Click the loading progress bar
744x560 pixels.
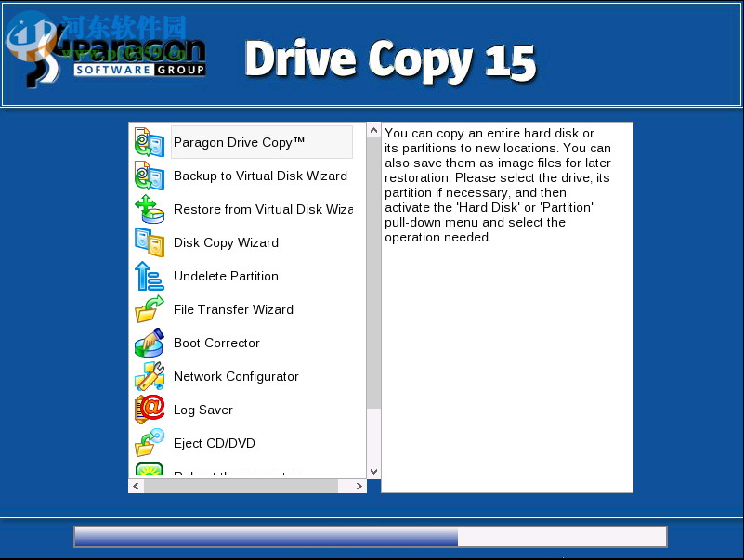[371, 537]
